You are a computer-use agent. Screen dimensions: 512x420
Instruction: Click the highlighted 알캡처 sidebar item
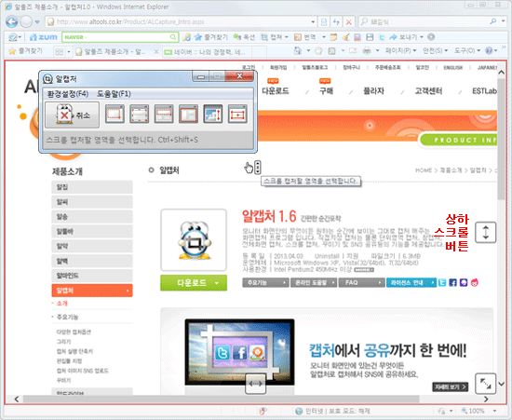click(x=92, y=291)
